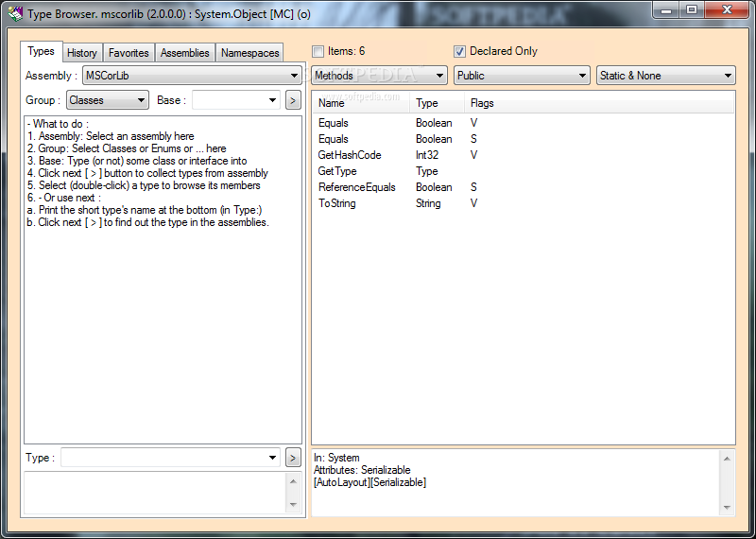Viewport: 756px width, 539px height.
Task: Select the GetHashCode method row
Action: tap(524, 155)
